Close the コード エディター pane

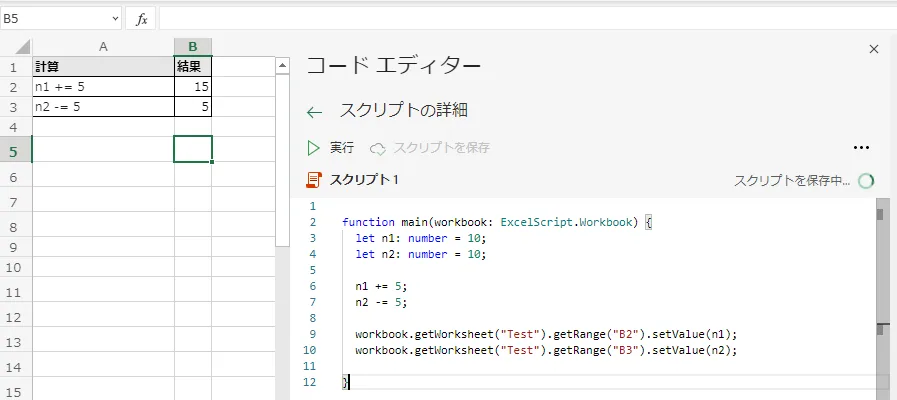[x=873, y=49]
